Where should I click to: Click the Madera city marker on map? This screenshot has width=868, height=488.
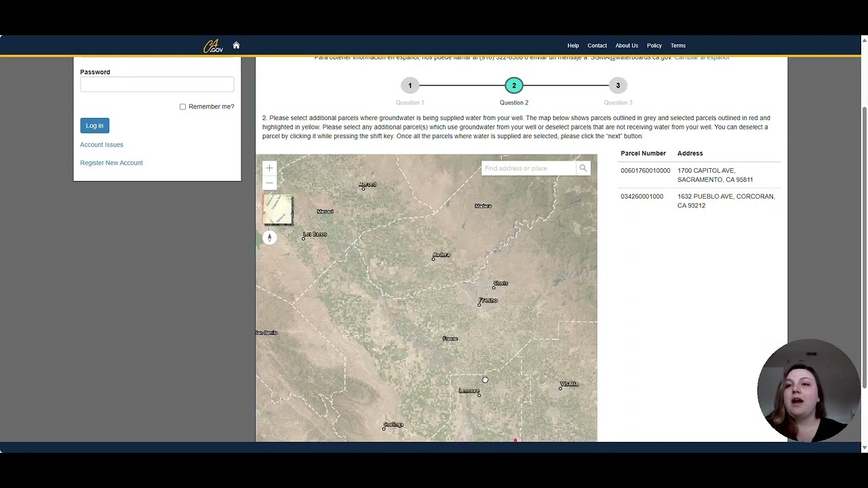433,259
